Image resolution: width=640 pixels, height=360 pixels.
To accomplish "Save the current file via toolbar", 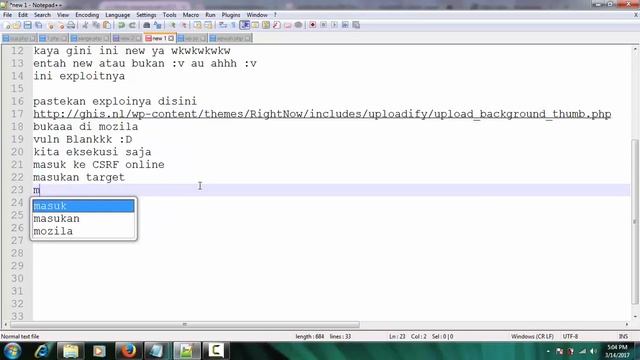I will point(27,25).
